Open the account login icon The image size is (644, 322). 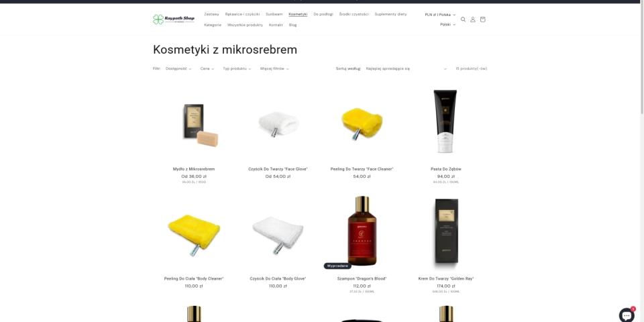click(473, 19)
